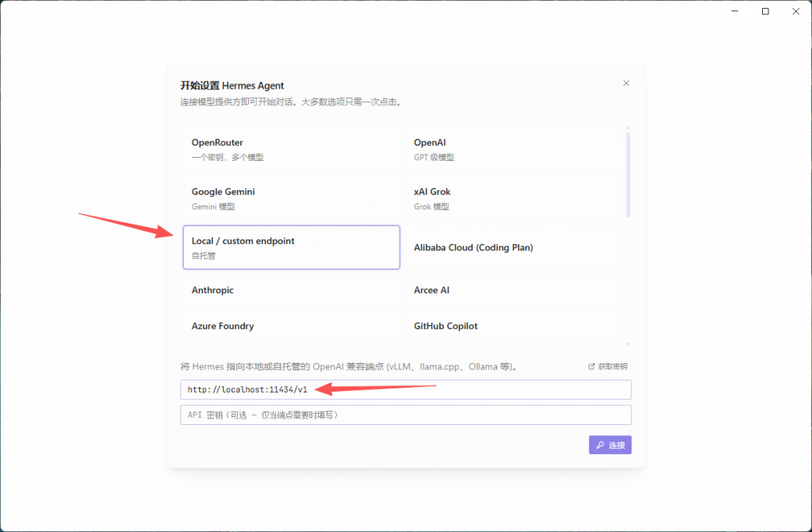The width and height of the screenshot is (812, 532).
Task: Pick the GitHub Copilot provider
Action: coord(513,326)
